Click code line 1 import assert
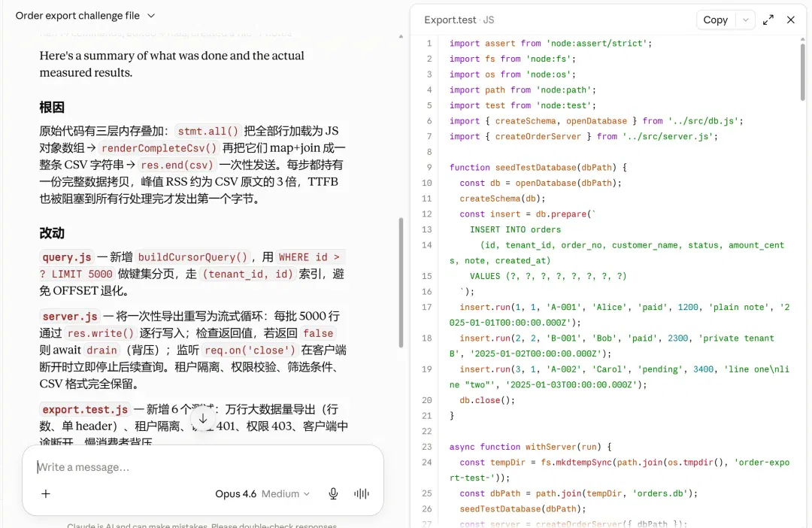The height and width of the screenshot is (528, 812). (550, 44)
